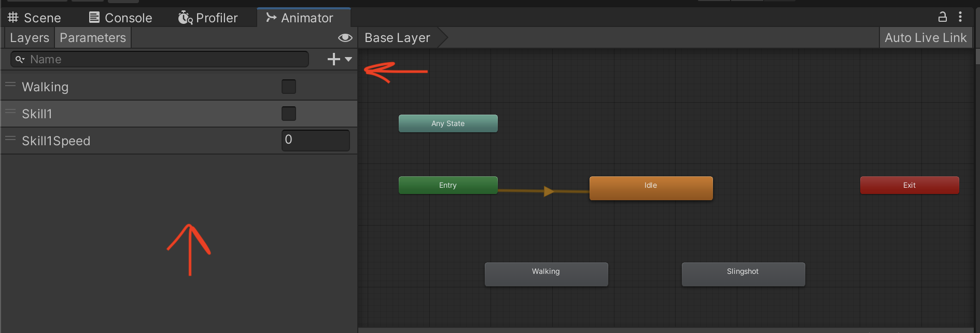The width and height of the screenshot is (980, 333).
Task: Grab the drag handle beside the Walking parameter
Action: [10, 85]
